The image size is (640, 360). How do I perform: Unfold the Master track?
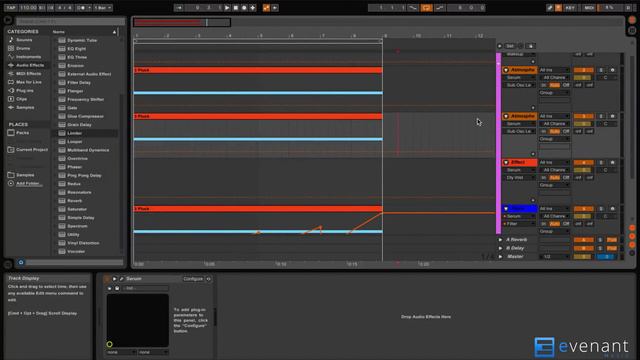[500, 257]
